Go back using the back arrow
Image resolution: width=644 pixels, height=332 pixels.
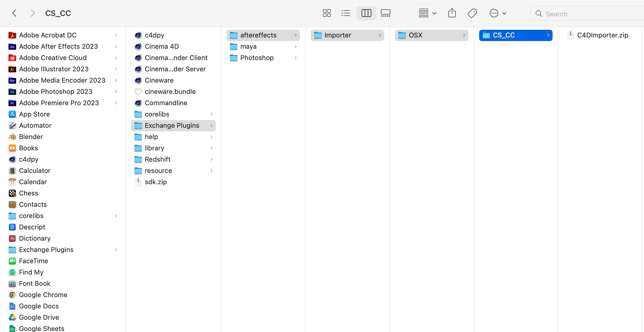14,13
